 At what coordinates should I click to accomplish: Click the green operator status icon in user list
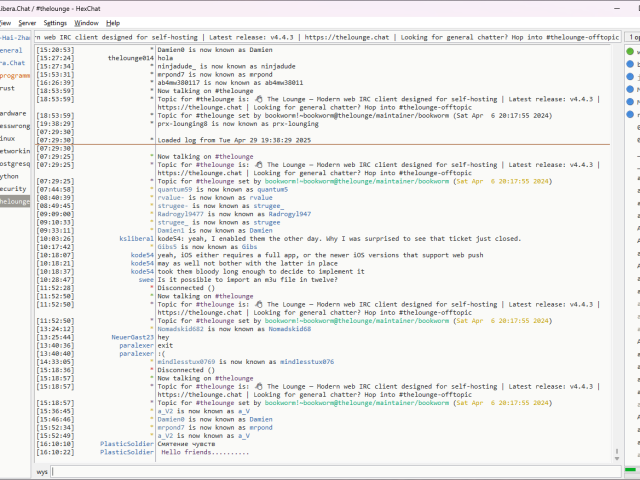coord(629,50)
